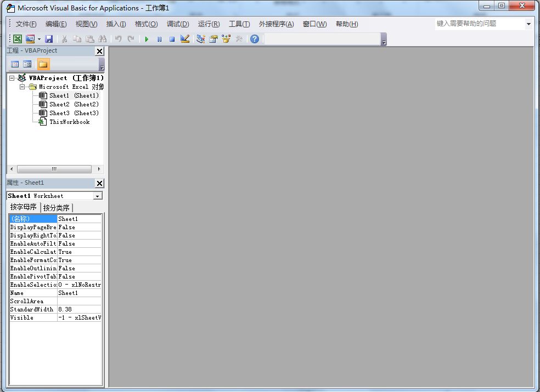Close the VBAProject explorer panel
Screen dimensions: 540x392
pos(99,52)
